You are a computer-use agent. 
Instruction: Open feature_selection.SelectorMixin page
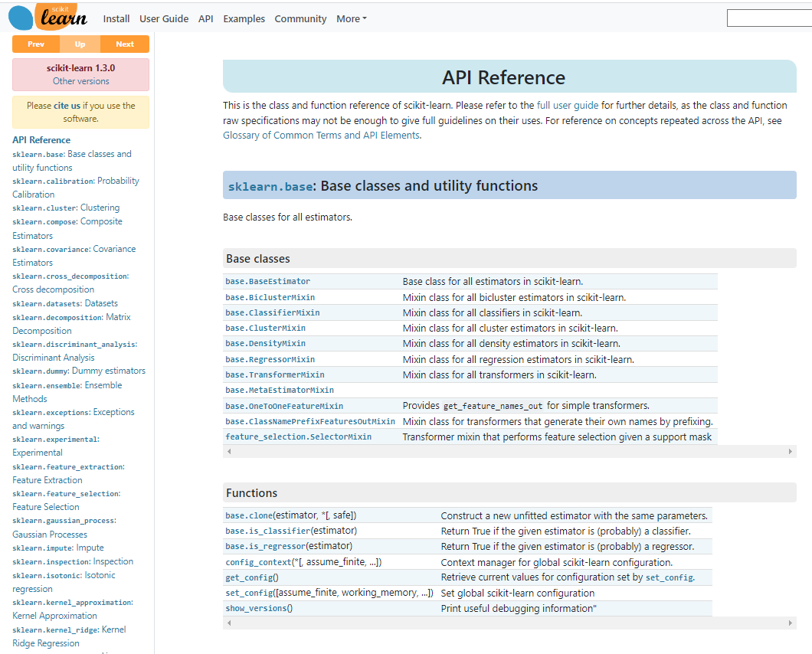pos(298,437)
